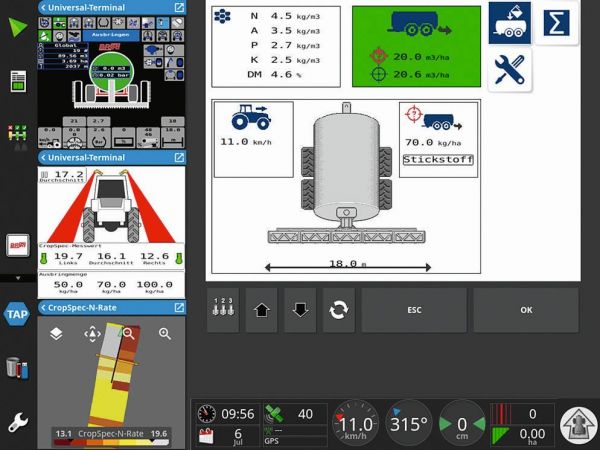Click the OK button
The image size is (600, 450).
tap(526, 310)
